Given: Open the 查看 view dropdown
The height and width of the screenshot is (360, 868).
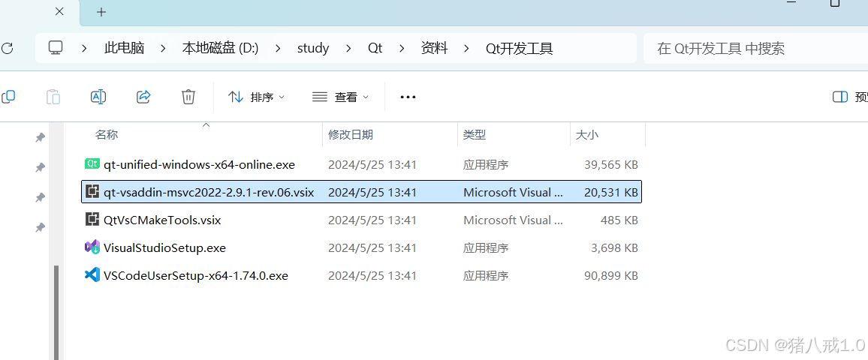Looking at the screenshot, I should tap(340, 97).
